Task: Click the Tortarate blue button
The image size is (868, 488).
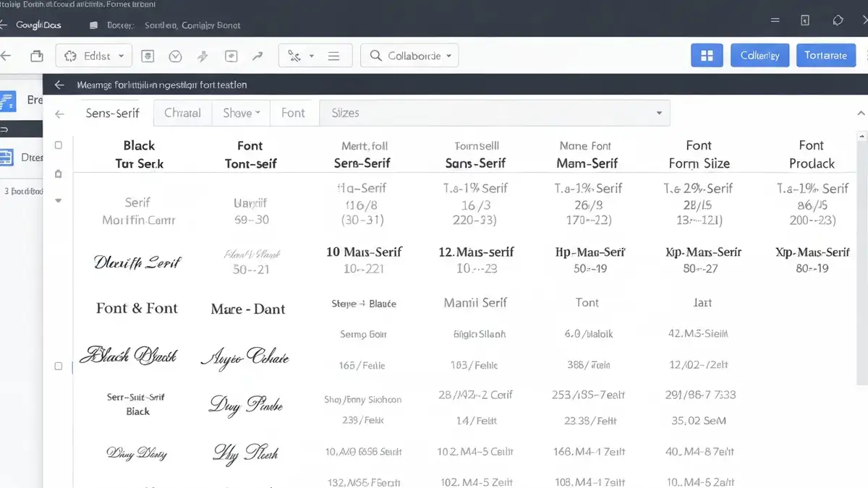Action: pyautogui.click(x=826, y=56)
